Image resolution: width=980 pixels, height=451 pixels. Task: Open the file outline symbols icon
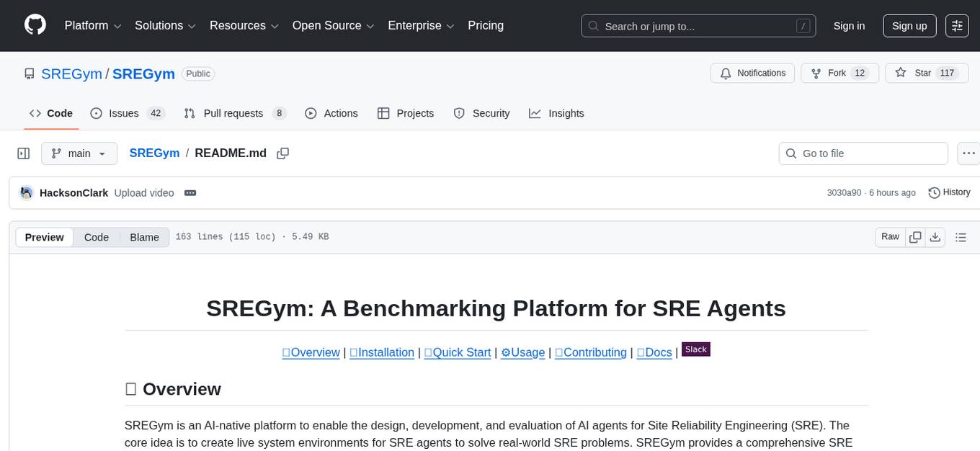coord(961,236)
